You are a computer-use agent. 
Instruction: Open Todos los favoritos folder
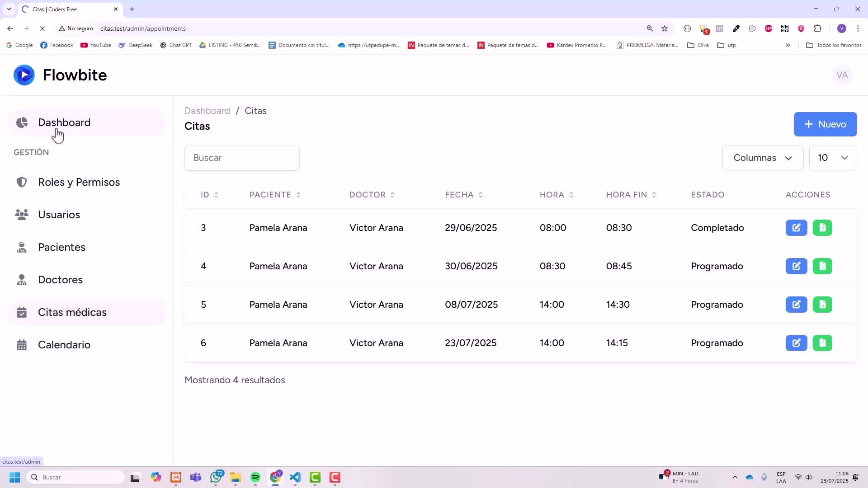[x=834, y=45]
